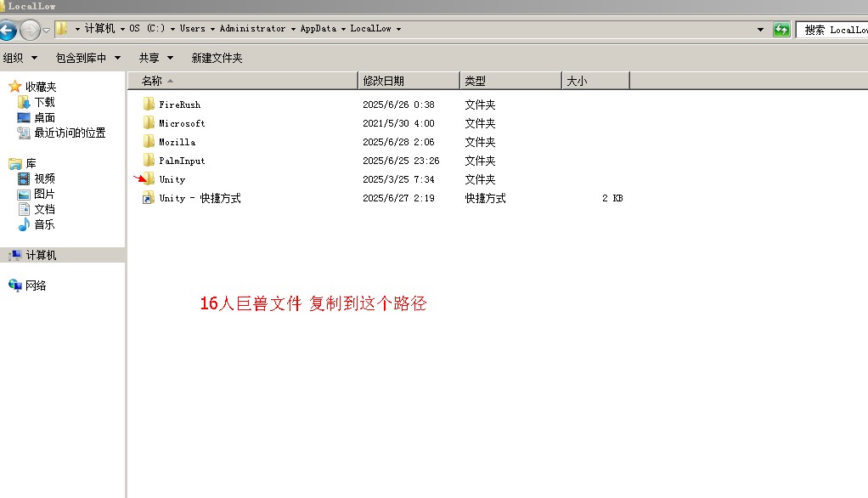Click the AppData breadcrumb in the address bar
The image size is (868, 498).
click(319, 28)
